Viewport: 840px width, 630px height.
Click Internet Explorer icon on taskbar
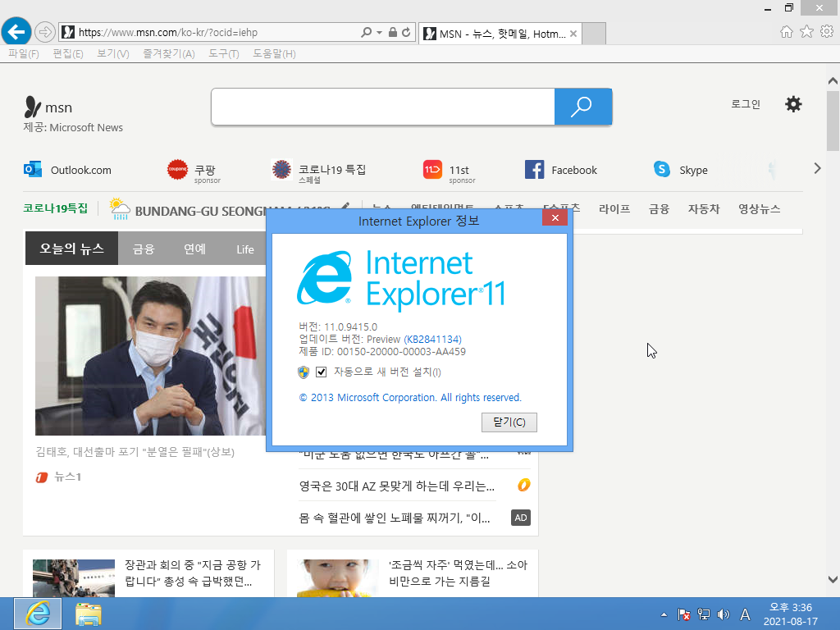[38, 614]
